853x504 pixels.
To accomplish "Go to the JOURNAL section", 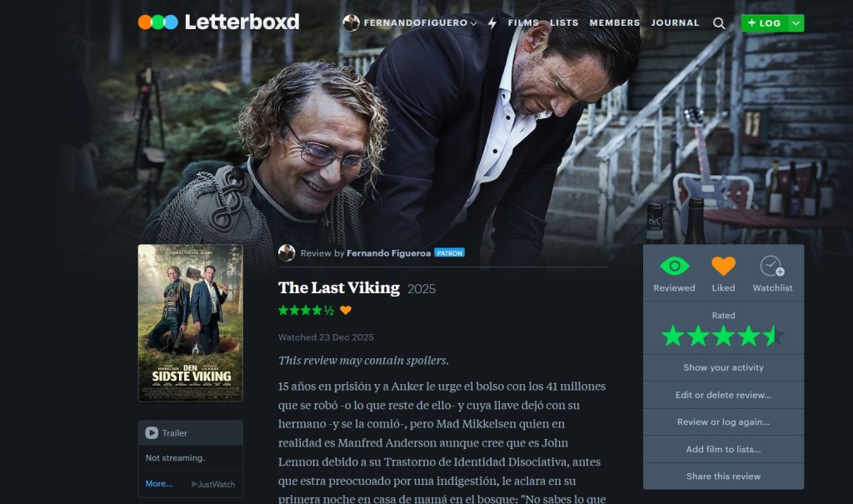I will (675, 22).
